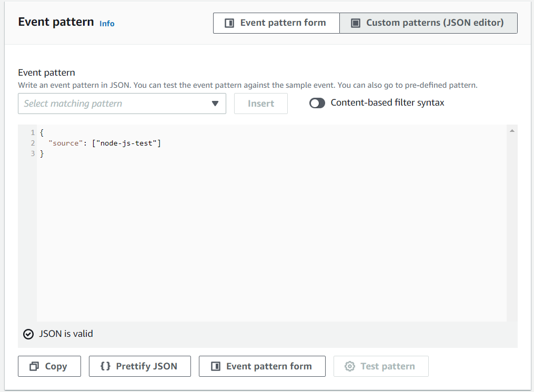Click the checkmark icon beside JSON is valid
534x392 pixels.
click(28, 334)
